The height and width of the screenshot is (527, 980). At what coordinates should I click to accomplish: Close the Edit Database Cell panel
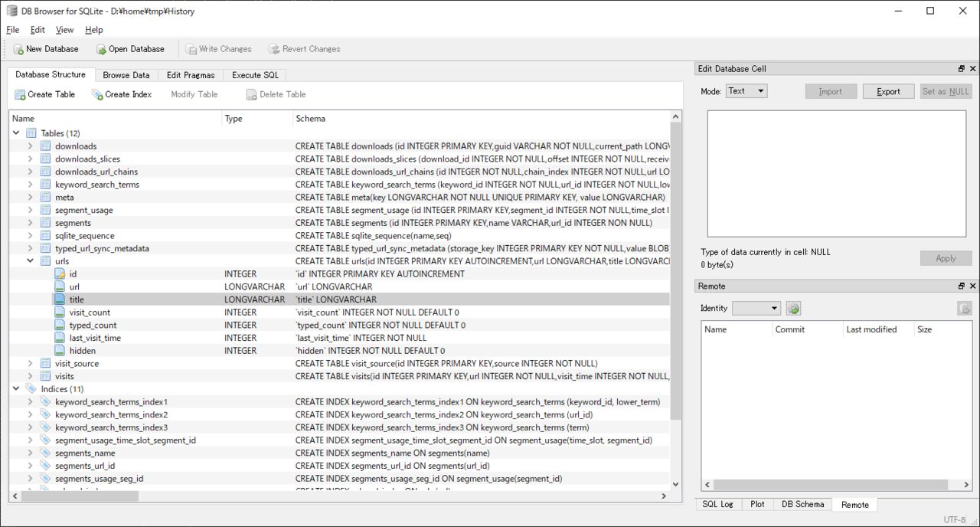point(973,69)
